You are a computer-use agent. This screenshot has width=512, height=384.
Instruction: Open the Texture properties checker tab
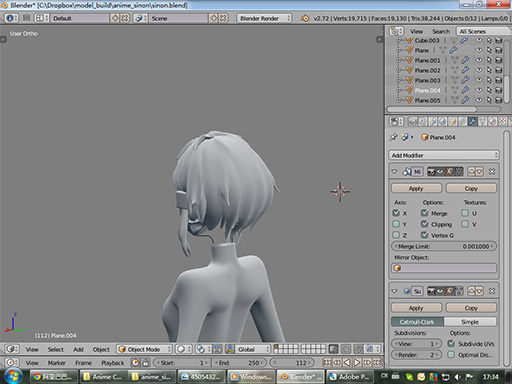[x=502, y=122]
